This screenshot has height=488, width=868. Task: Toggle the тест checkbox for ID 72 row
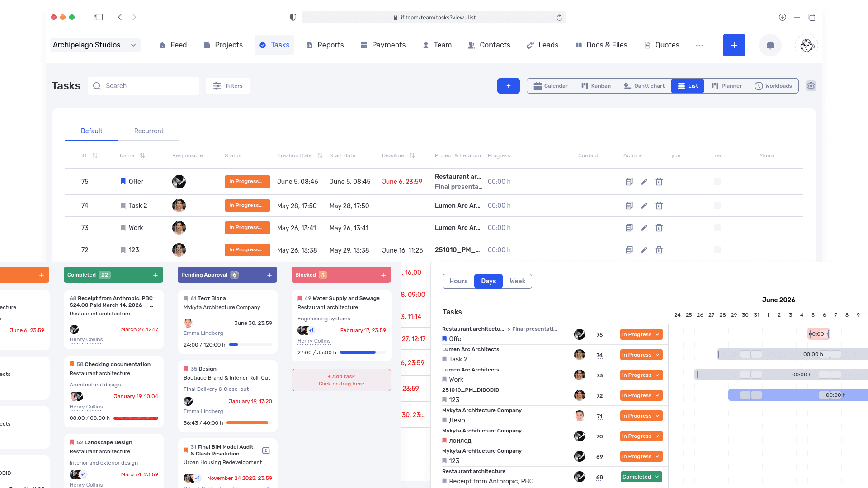tap(717, 250)
